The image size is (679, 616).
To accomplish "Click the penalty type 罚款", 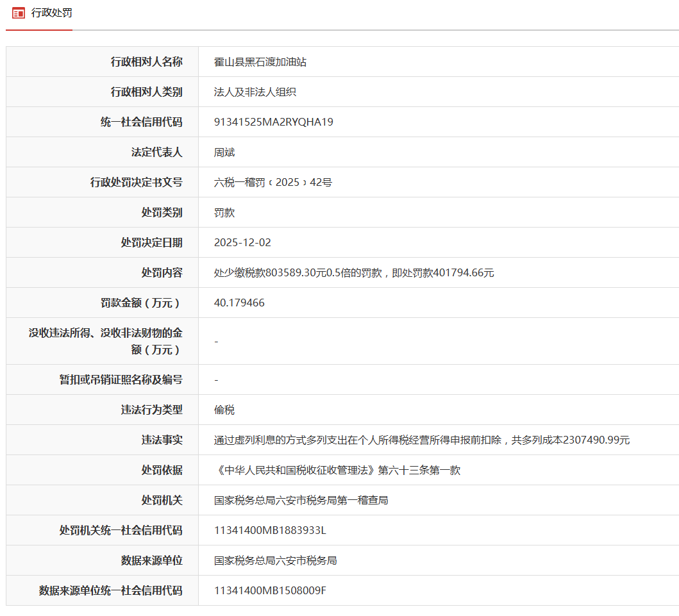I will click(x=222, y=212).
